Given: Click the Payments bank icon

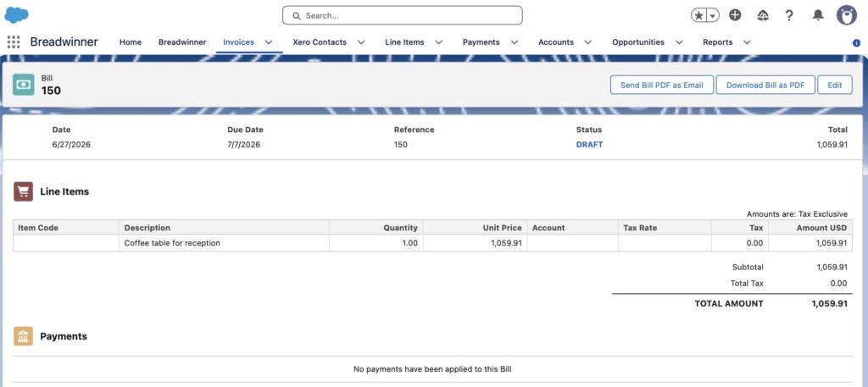Looking at the screenshot, I should [x=23, y=336].
